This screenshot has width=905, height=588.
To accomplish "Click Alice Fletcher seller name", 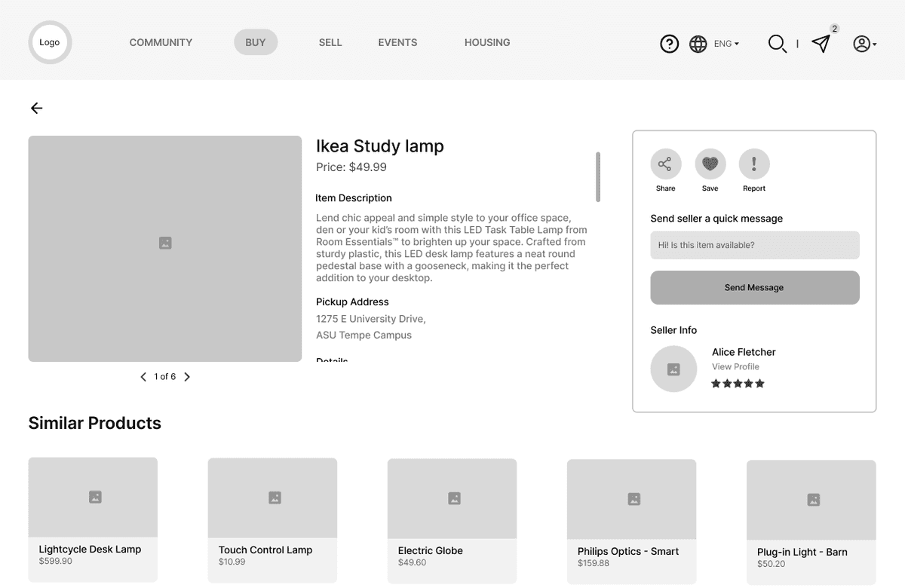I will tap(744, 352).
